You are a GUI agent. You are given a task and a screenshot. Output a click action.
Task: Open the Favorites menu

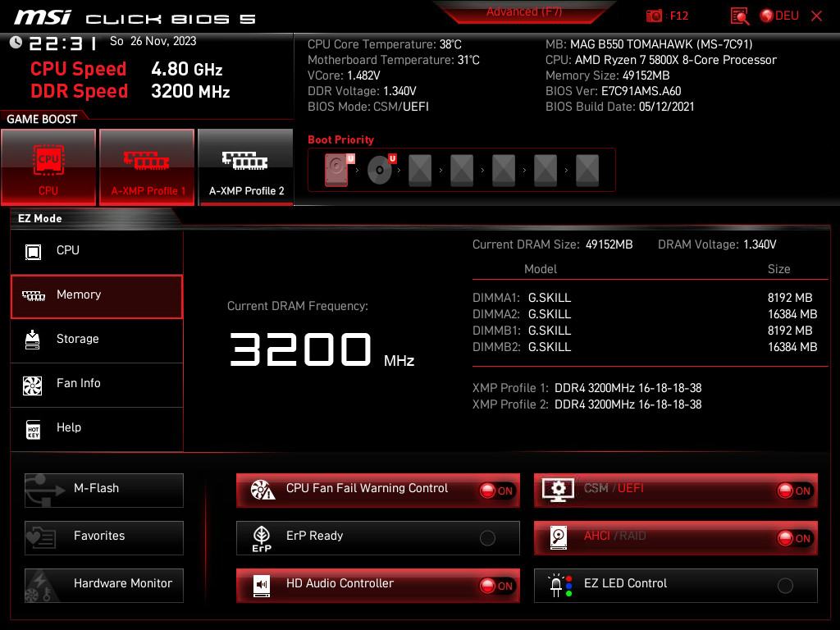[x=104, y=538]
